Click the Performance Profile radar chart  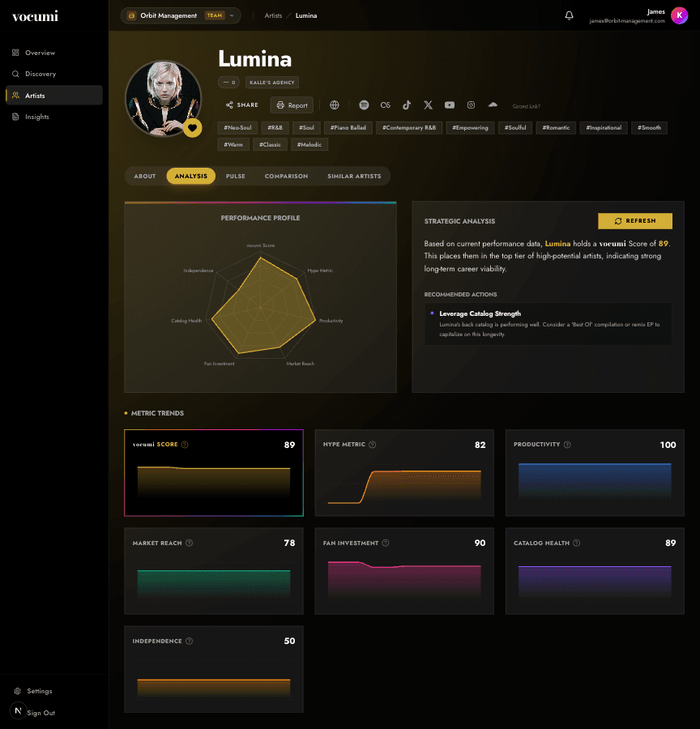(x=262, y=305)
